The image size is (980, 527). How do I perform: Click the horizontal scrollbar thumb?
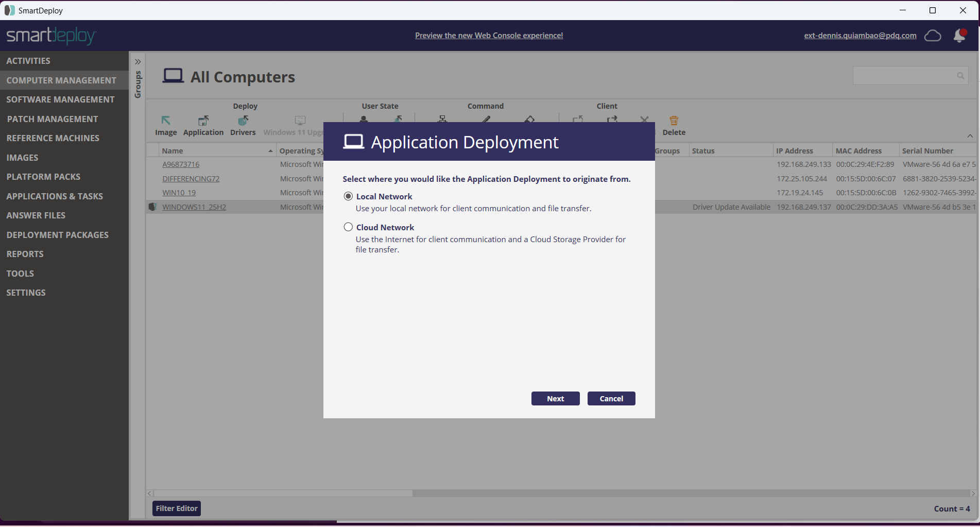coord(283,494)
